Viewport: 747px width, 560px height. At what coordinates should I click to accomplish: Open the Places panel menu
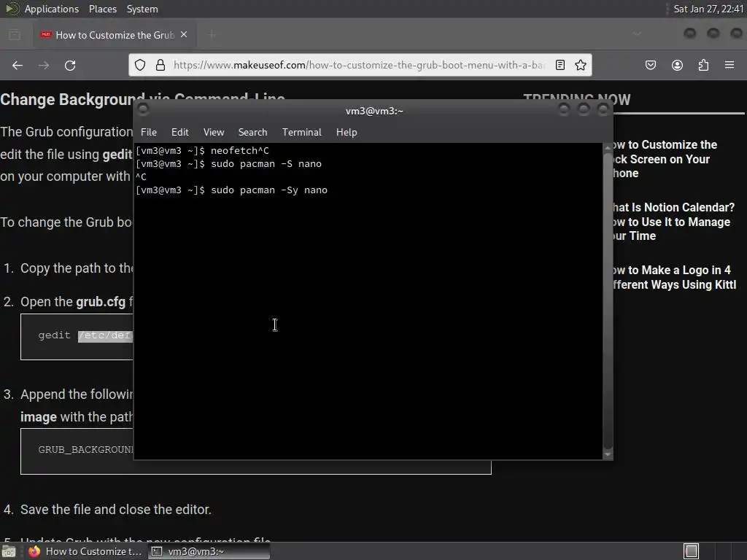coord(103,9)
